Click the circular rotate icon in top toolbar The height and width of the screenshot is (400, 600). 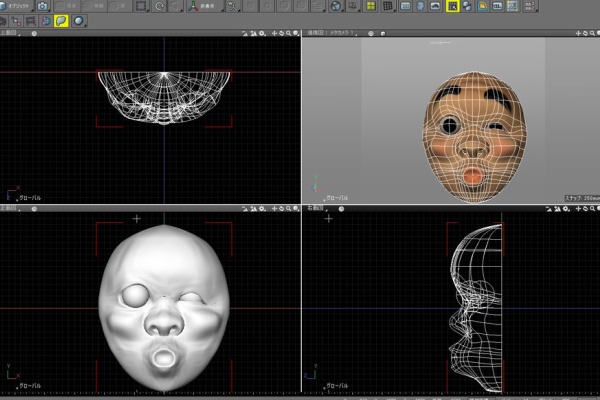pos(160,6)
